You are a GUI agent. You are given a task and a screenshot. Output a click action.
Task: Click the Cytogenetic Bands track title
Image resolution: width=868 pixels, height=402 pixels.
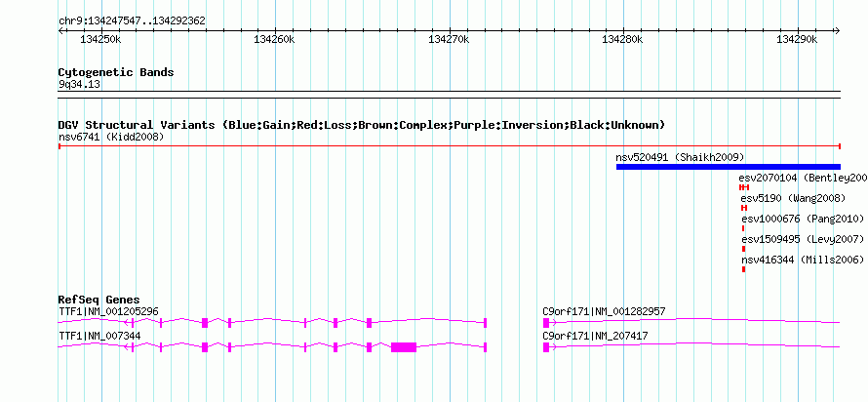tap(116, 72)
